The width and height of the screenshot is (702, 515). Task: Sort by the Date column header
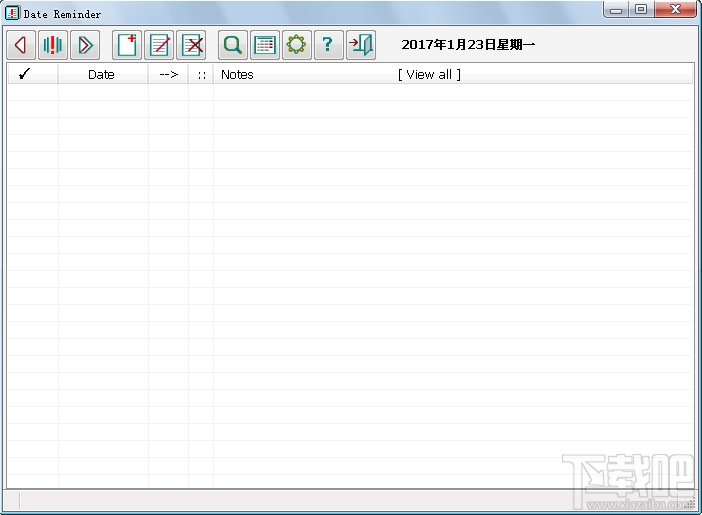103,74
